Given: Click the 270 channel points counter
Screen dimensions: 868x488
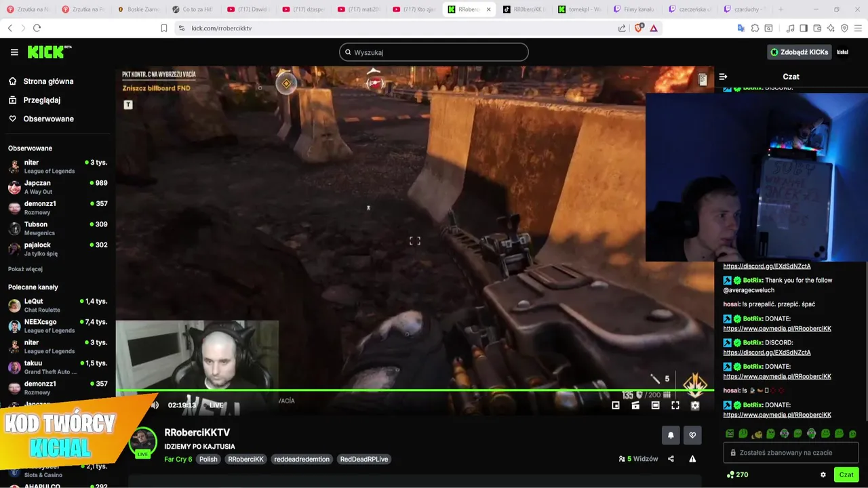Looking at the screenshot, I should pyautogui.click(x=737, y=475).
